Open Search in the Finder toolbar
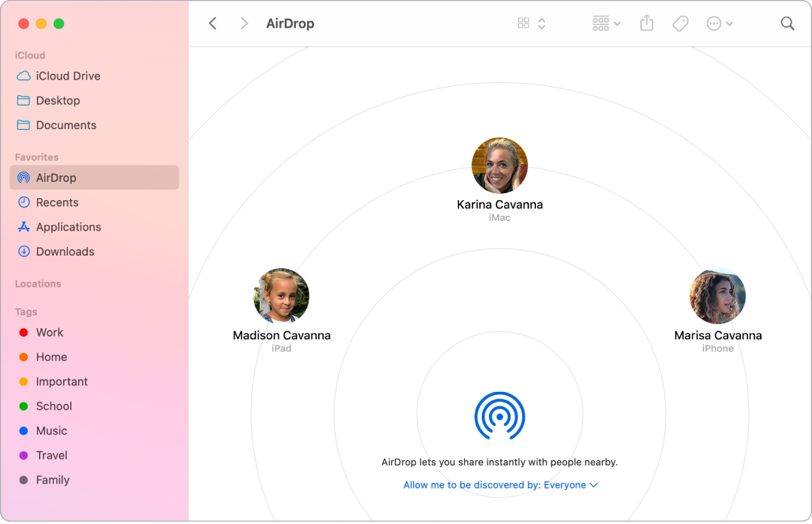Viewport: 812px width, 524px height. tap(787, 23)
